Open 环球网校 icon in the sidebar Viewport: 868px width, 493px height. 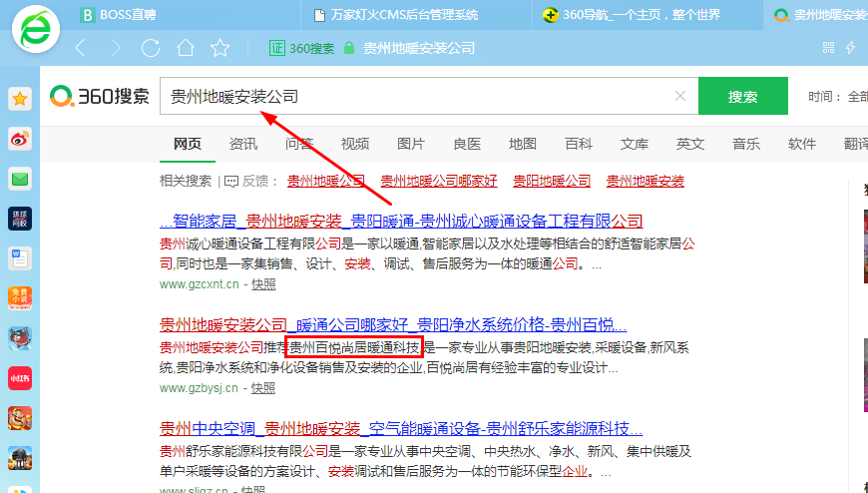(x=20, y=219)
